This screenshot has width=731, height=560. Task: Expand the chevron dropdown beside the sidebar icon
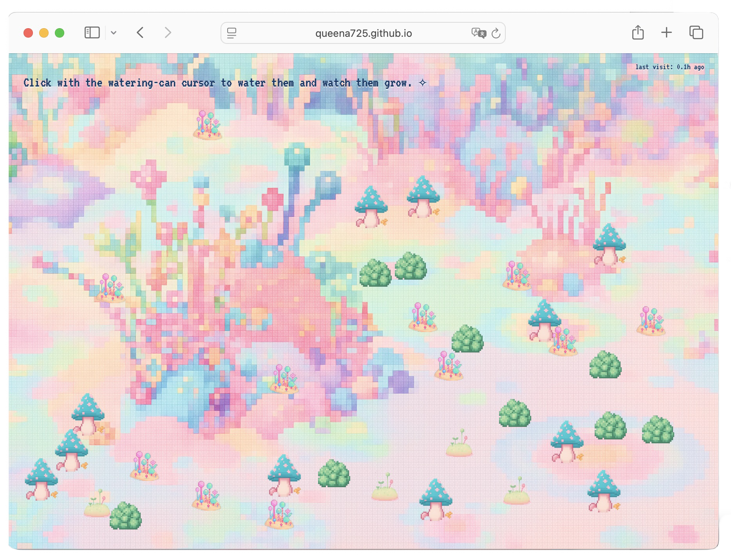click(x=114, y=33)
